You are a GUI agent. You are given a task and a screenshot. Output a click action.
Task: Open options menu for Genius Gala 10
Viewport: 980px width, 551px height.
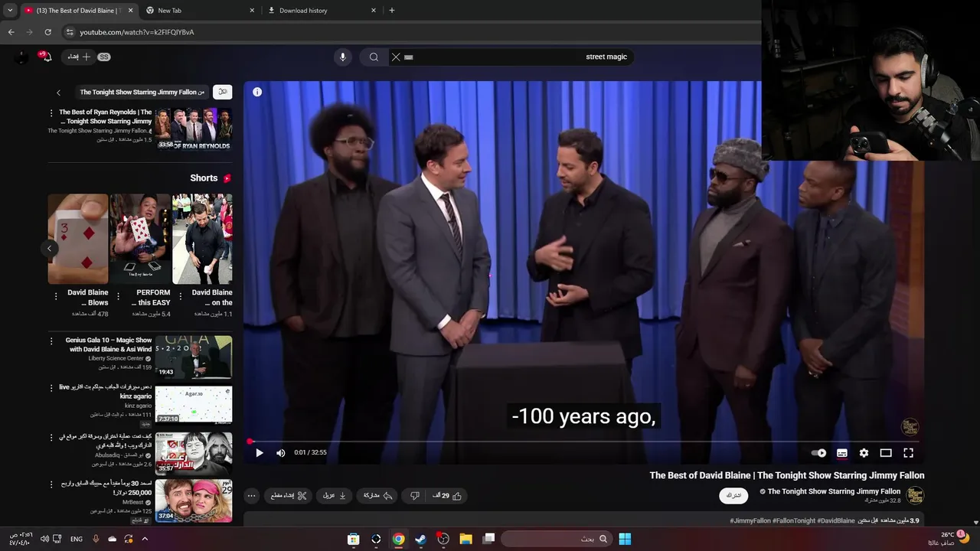point(51,341)
